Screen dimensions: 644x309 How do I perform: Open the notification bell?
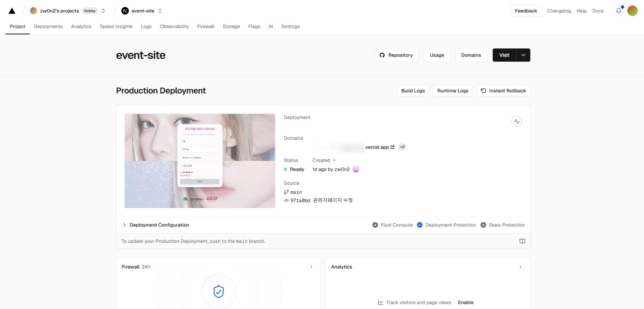click(619, 10)
